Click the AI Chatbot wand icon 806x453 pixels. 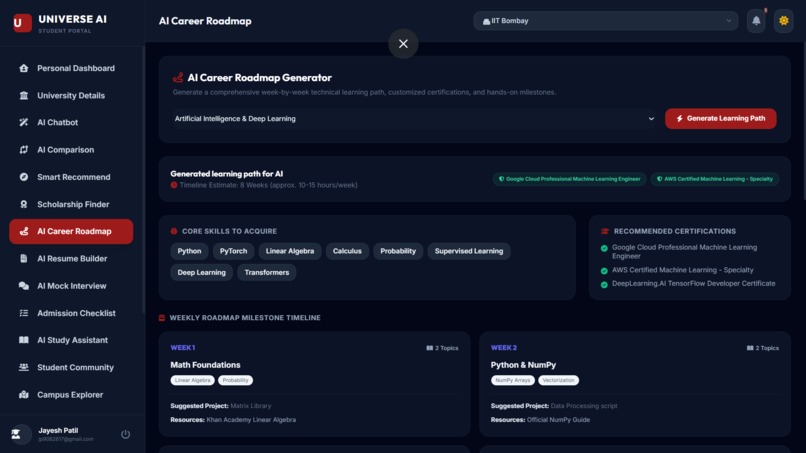click(x=24, y=122)
